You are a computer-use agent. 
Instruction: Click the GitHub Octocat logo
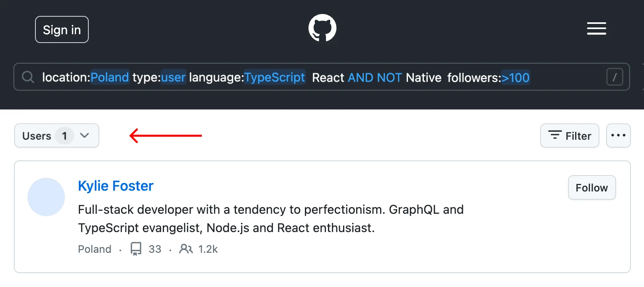pyautogui.click(x=322, y=28)
